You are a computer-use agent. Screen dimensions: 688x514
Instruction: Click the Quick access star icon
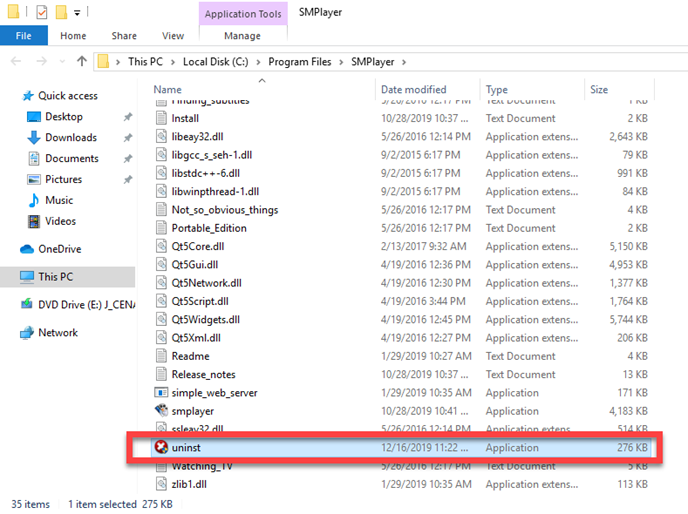pyautogui.click(x=28, y=95)
